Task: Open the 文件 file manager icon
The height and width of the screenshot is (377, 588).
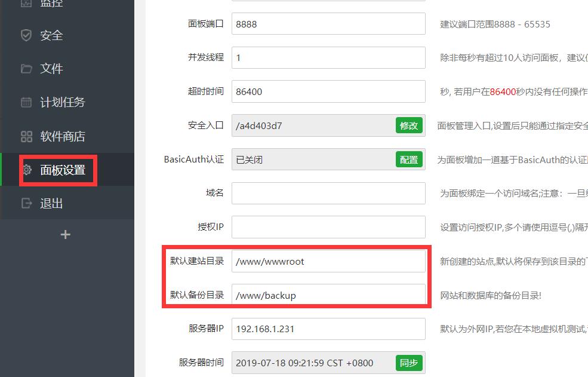Action: pos(25,69)
